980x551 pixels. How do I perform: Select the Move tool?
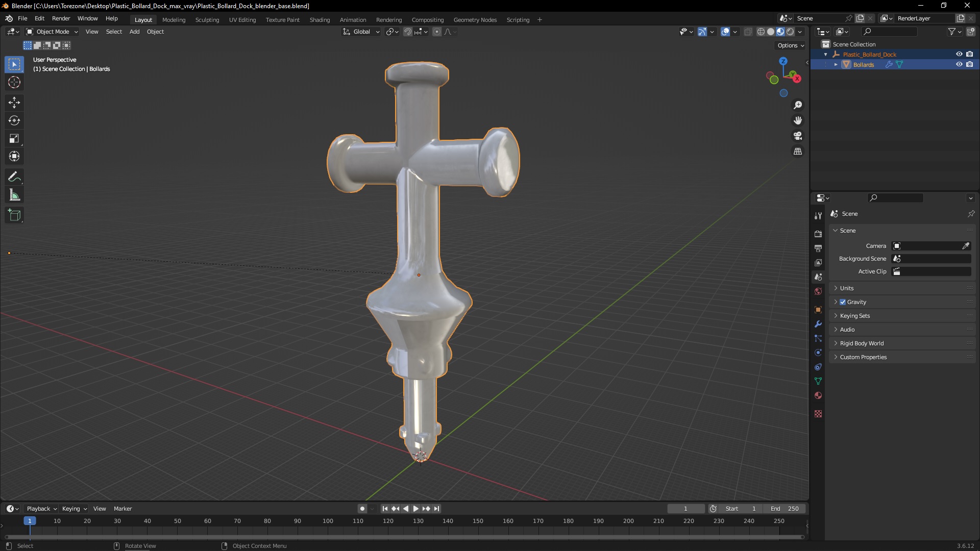[x=14, y=103]
